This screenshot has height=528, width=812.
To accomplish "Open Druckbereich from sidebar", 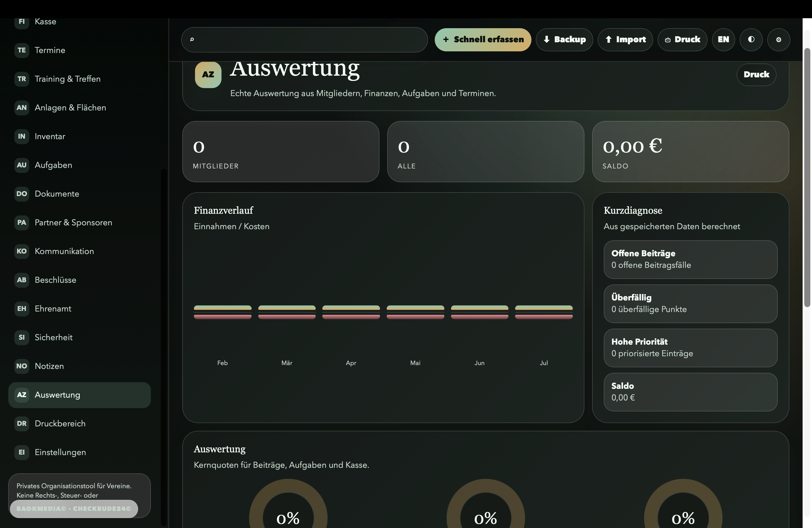I will 80,424.
